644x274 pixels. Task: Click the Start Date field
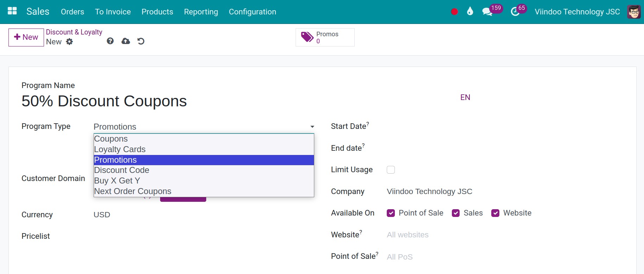coord(505,126)
